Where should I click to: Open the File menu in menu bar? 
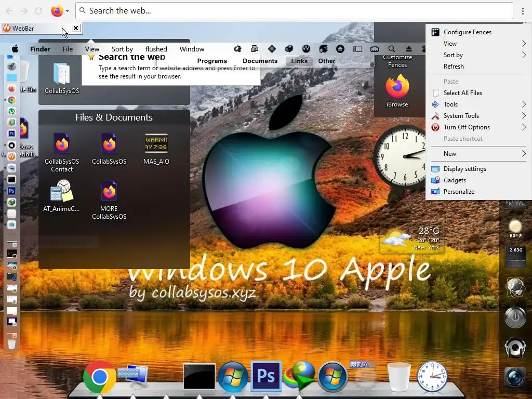68,49
